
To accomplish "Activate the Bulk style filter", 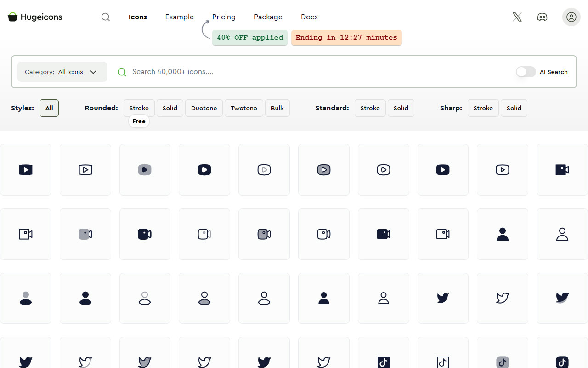I will [277, 108].
